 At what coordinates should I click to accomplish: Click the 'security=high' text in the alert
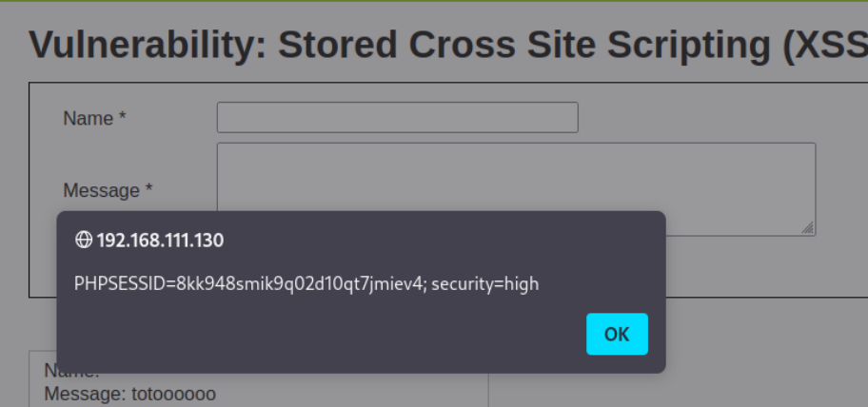485,283
